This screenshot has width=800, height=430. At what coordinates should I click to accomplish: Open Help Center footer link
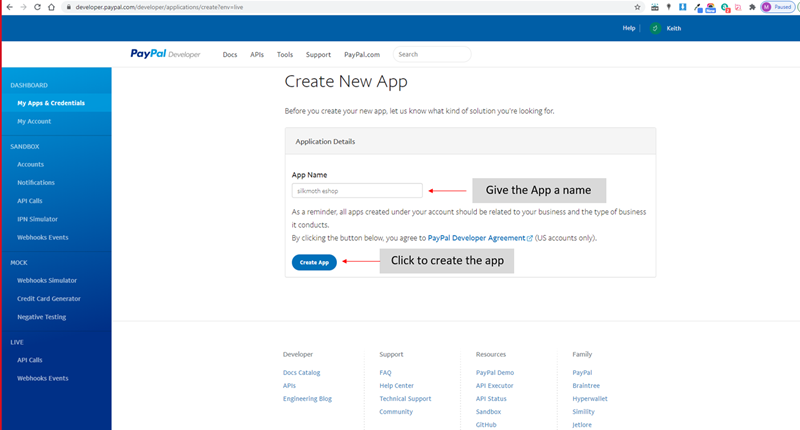point(396,386)
